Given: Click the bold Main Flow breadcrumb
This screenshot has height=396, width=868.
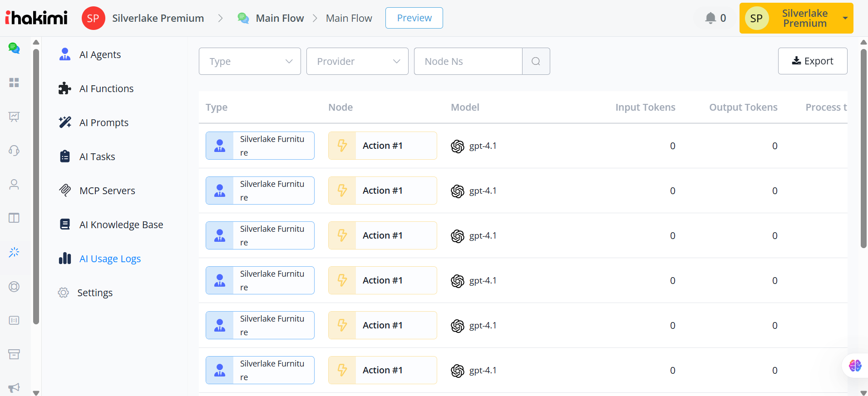Looking at the screenshot, I should point(280,18).
